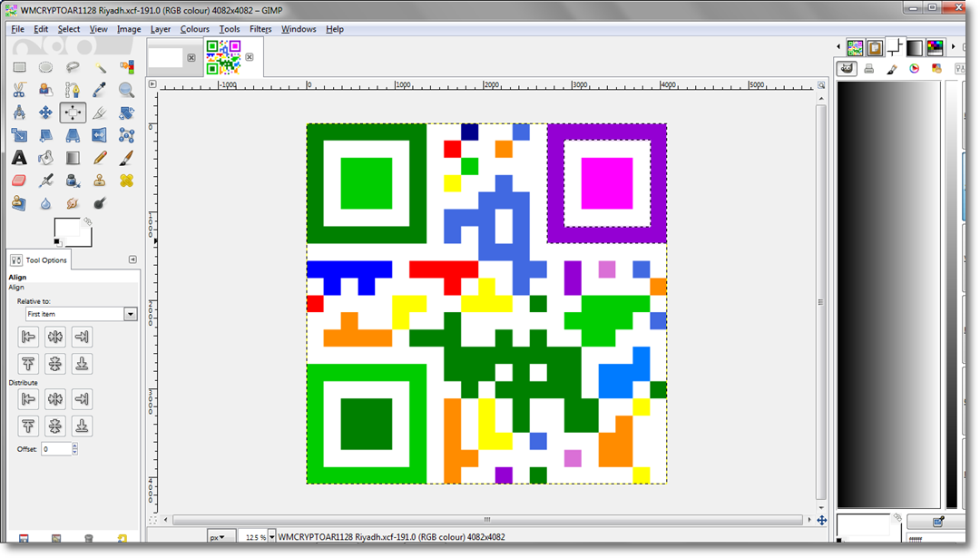Select the Heal tool
This screenshot has height=558, width=980.
127,181
